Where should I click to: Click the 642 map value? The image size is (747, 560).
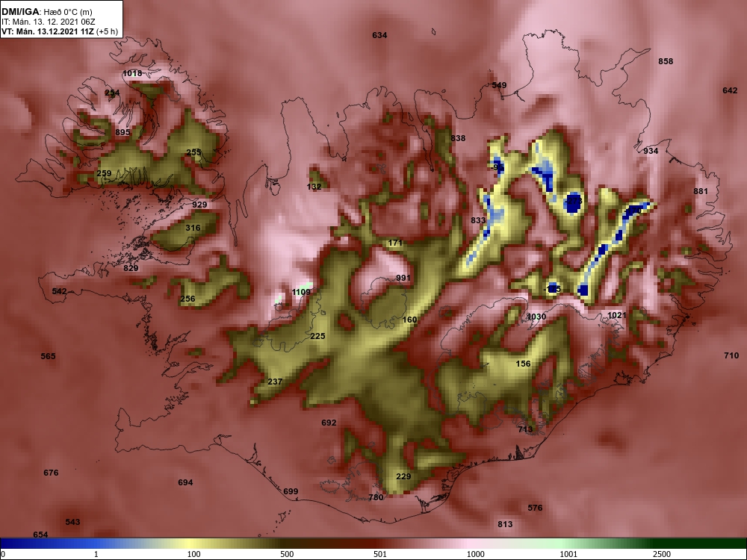click(x=730, y=90)
